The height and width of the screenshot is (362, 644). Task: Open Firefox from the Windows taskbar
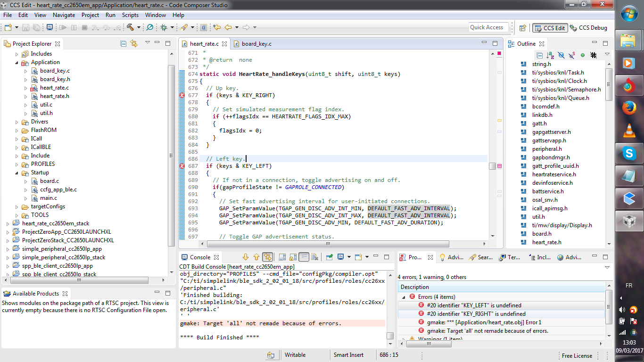(629, 108)
